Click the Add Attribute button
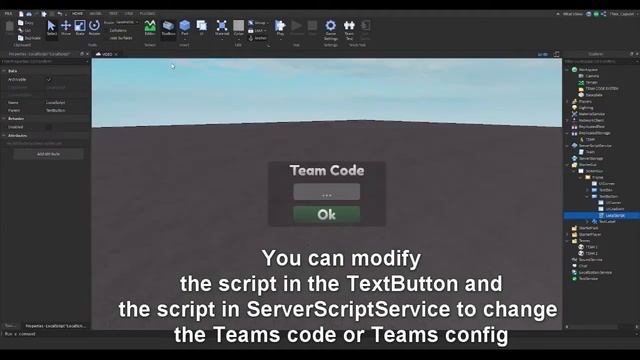Screen dimensions: 640x360 coord(48,154)
